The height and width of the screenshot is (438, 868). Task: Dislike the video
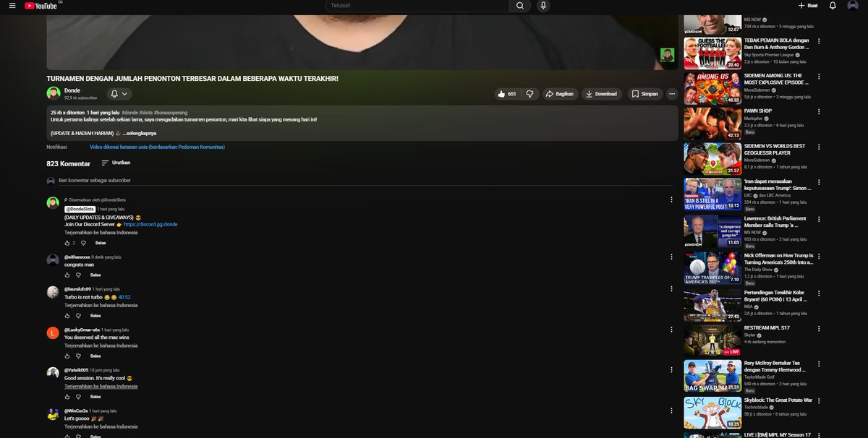529,93
